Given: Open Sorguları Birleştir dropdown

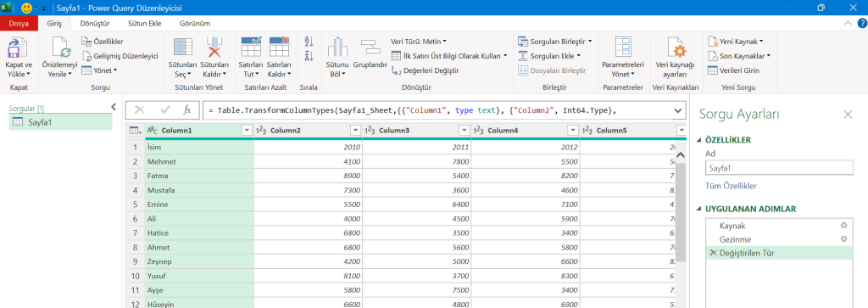Looking at the screenshot, I should click(x=554, y=42).
